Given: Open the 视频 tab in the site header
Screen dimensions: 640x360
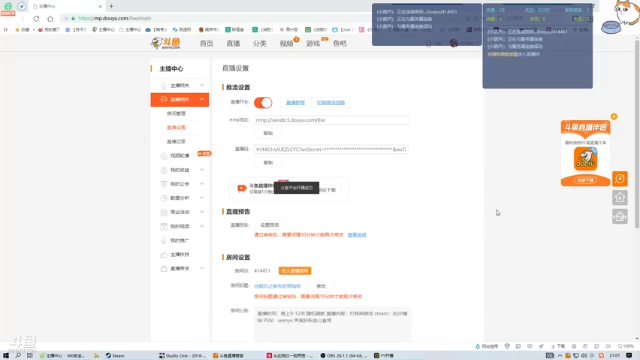Looking at the screenshot, I should (286, 43).
